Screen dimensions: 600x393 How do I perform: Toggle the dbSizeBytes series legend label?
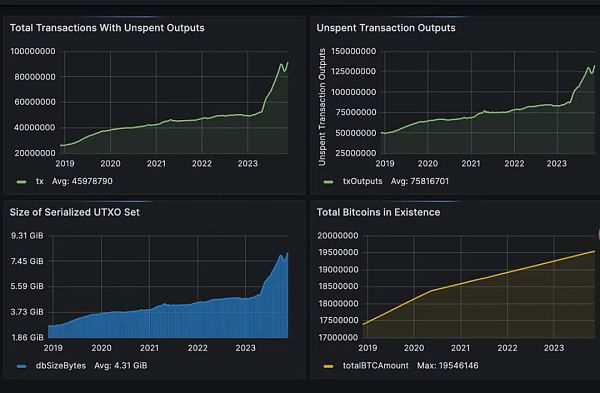(x=61, y=365)
